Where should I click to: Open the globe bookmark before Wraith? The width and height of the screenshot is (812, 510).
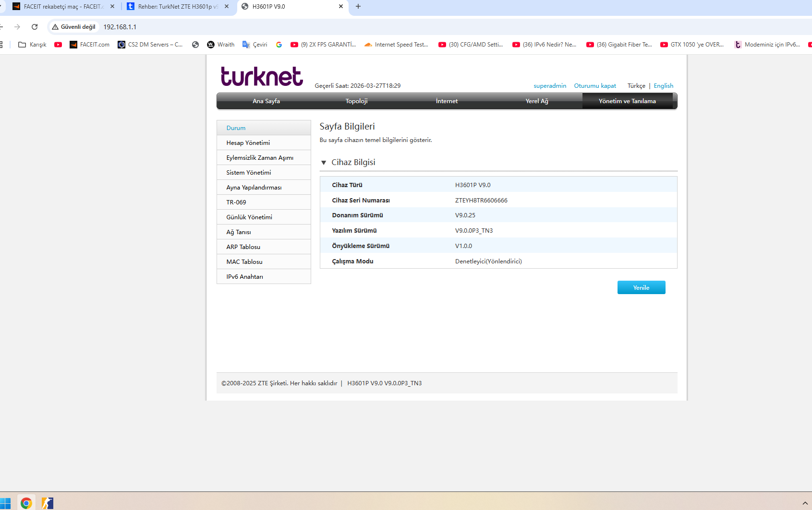(195, 45)
